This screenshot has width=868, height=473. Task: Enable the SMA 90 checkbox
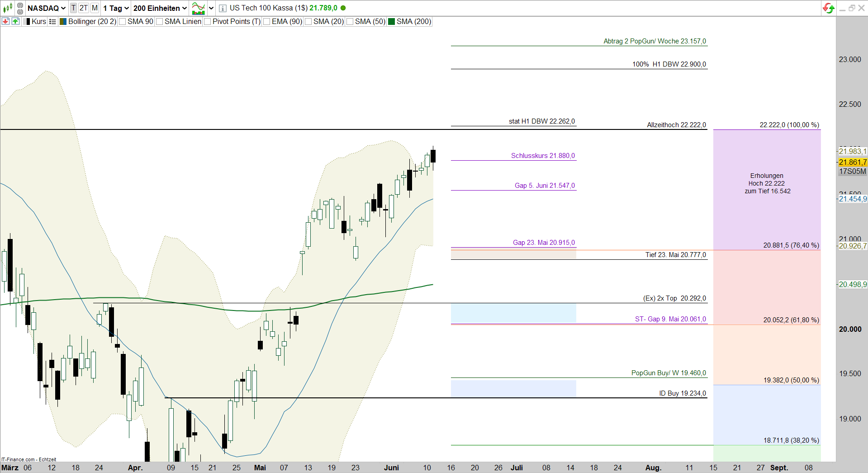coord(123,22)
